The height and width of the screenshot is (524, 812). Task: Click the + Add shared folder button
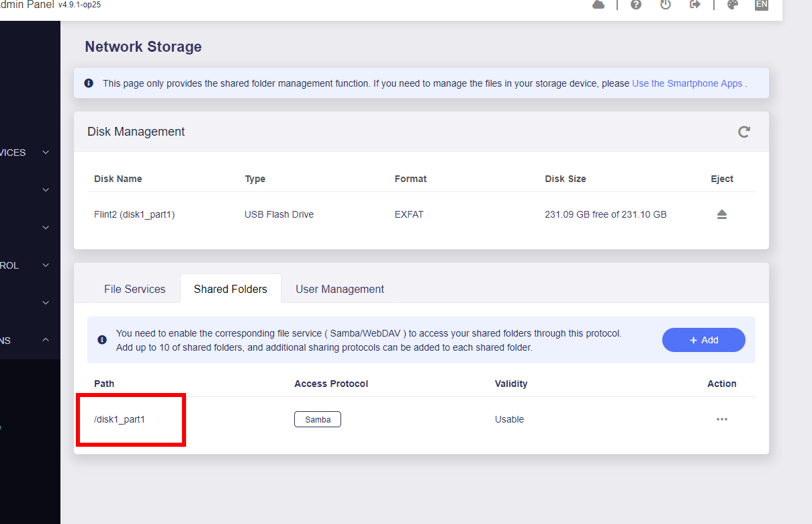(704, 340)
